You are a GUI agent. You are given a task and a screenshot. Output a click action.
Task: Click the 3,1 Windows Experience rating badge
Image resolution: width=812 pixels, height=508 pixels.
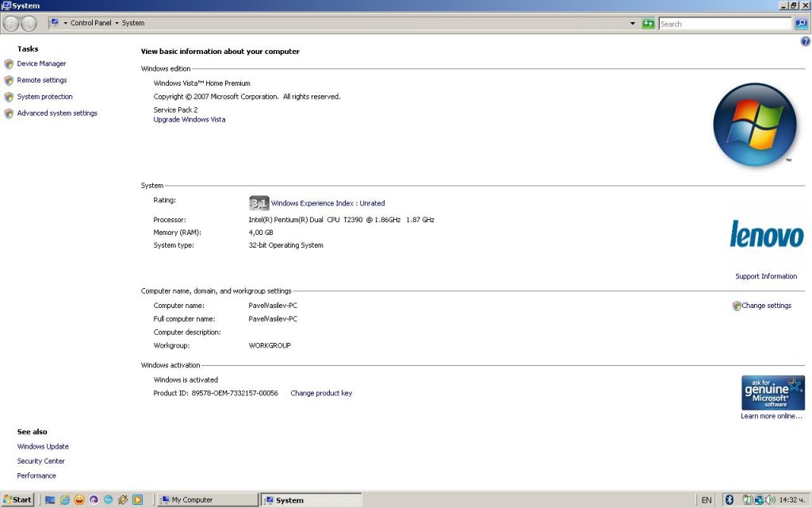click(x=259, y=203)
